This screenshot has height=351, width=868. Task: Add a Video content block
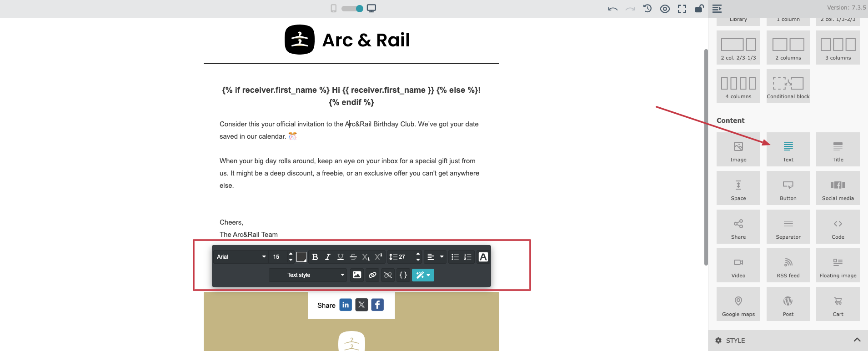point(738,265)
